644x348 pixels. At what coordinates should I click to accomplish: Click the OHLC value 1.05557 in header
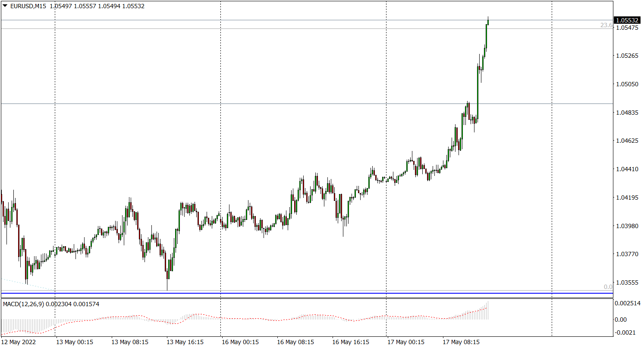(86, 6)
